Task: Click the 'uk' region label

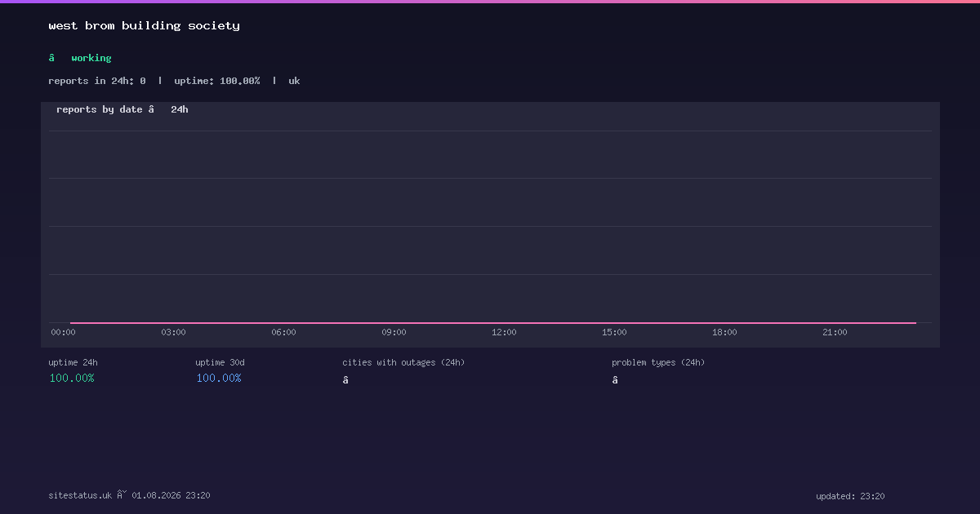Action: tap(294, 81)
